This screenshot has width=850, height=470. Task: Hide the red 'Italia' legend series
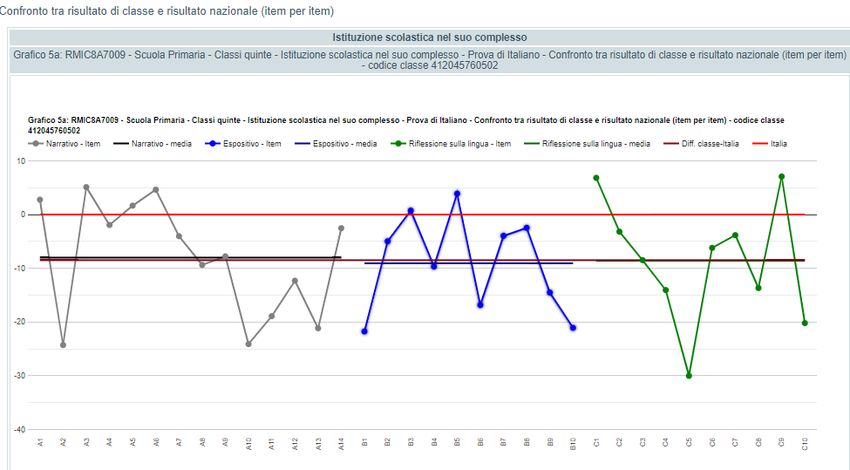tap(778, 144)
